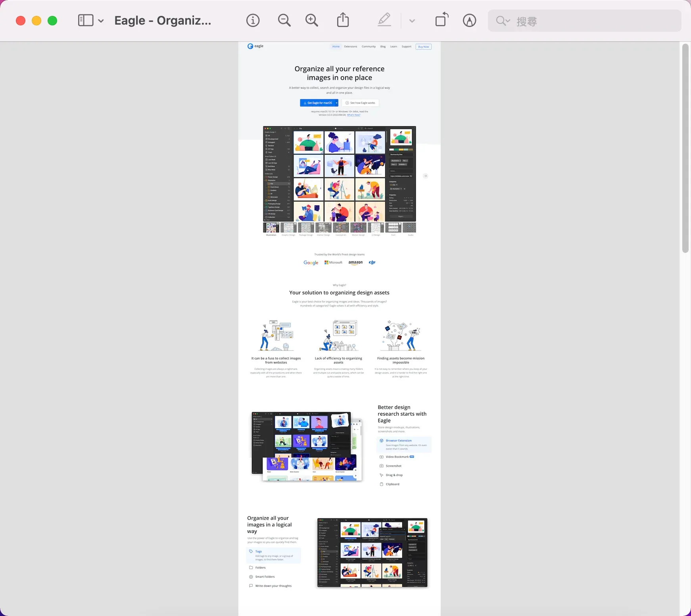Select the Video Bookmark feature item
Viewport: 691px width, 616px height.
(x=397, y=457)
